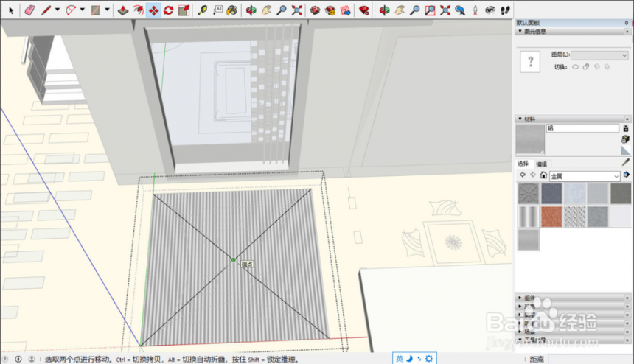
Task: Toggle the IME 英 language button
Action: pyautogui.click(x=400, y=358)
